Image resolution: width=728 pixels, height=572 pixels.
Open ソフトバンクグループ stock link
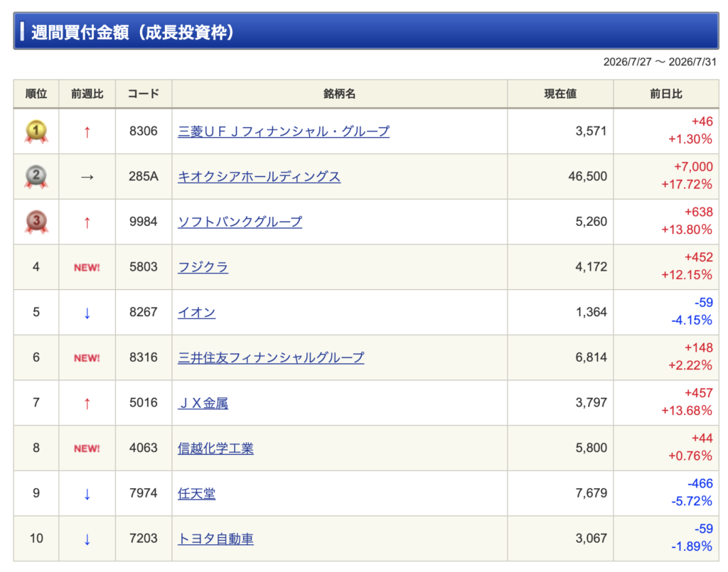(x=240, y=222)
